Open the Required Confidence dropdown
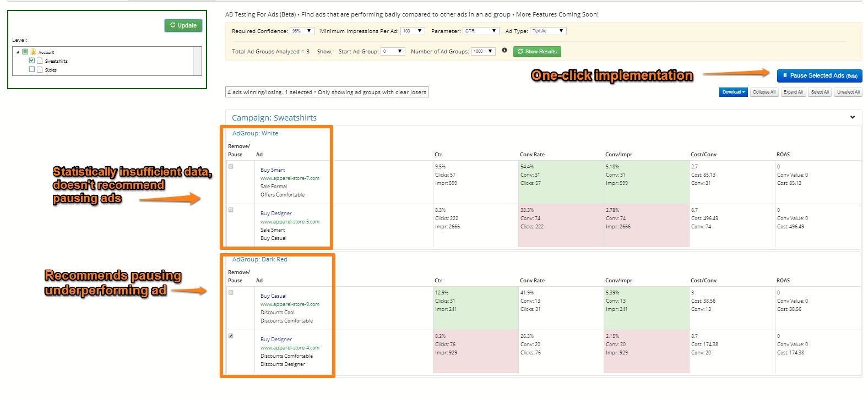The height and width of the screenshot is (399, 868). coord(302,31)
